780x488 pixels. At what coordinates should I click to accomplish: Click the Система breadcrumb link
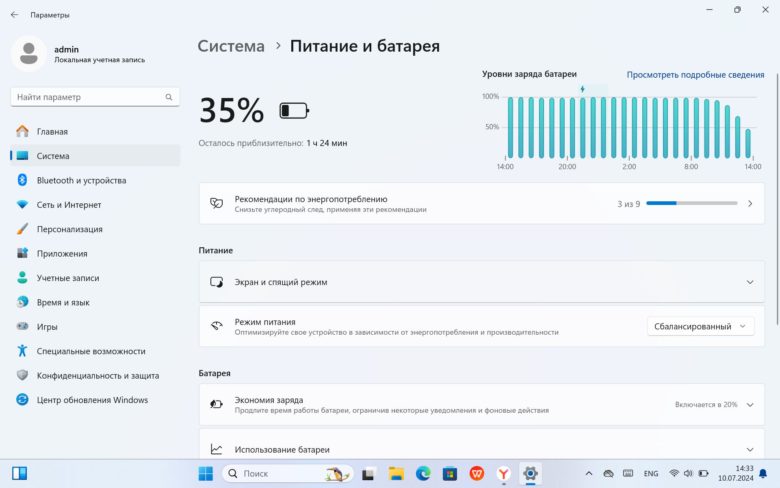(x=231, y=46)
